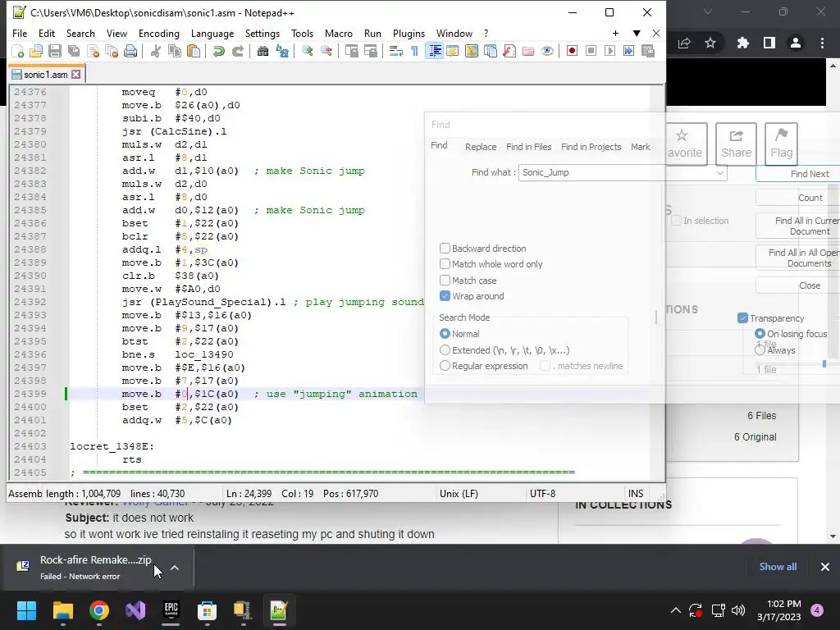Start macro recording with red dot icon

(572, 51)
